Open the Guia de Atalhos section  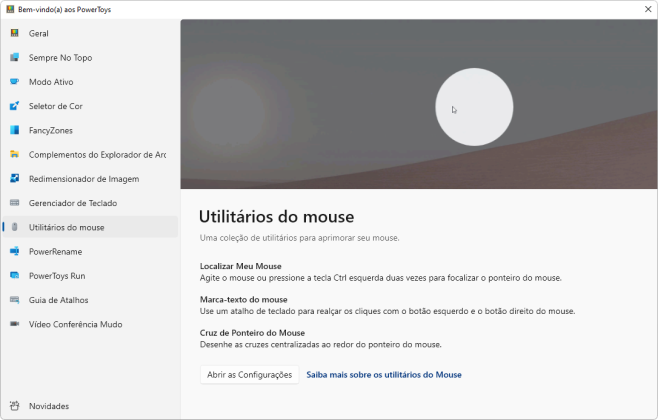coord(90,300)
